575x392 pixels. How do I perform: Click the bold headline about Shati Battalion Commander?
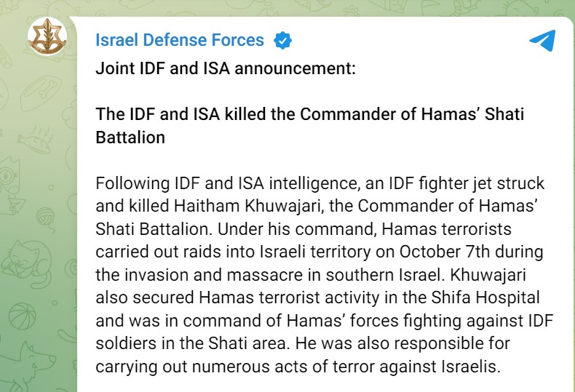[x=310, y=126]
